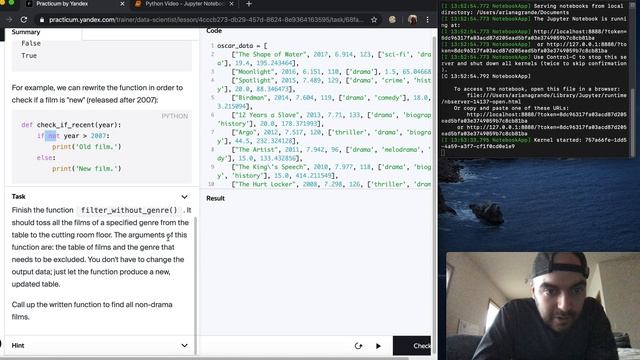The height and width of the screenshot is (360, 640).
Task: Collapse the Task section chevron
Action: (x=184, y=197)
